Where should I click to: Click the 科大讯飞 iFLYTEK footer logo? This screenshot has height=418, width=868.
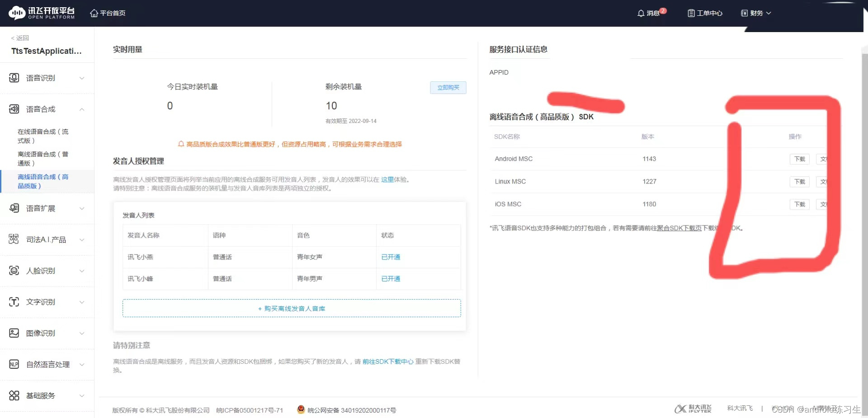click(x=693, y=409)
